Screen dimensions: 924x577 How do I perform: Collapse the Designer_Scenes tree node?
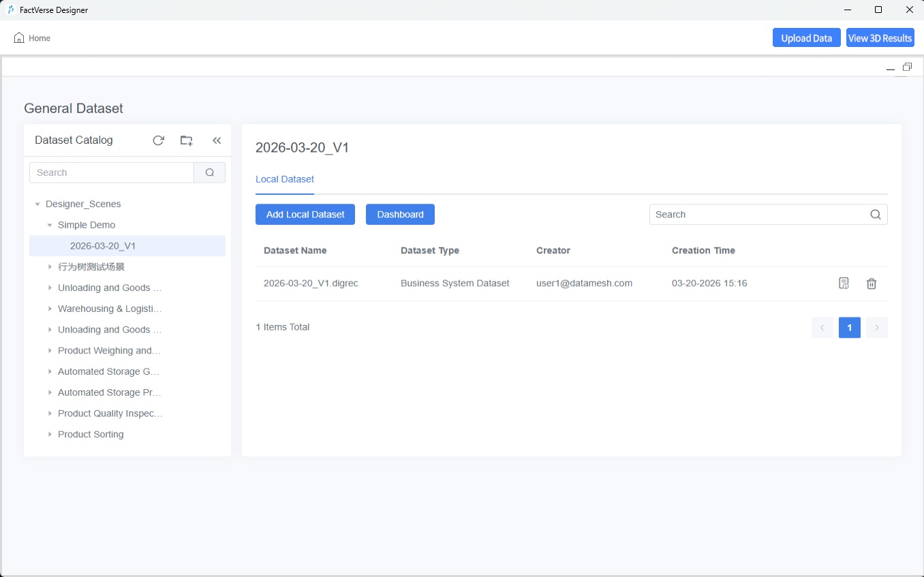(x=37, y=204)
